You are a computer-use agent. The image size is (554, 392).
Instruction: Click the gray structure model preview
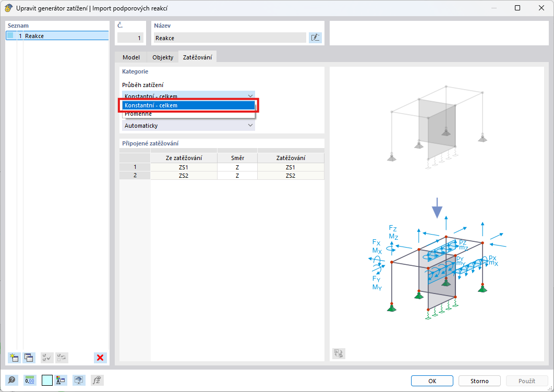point(437,127)
